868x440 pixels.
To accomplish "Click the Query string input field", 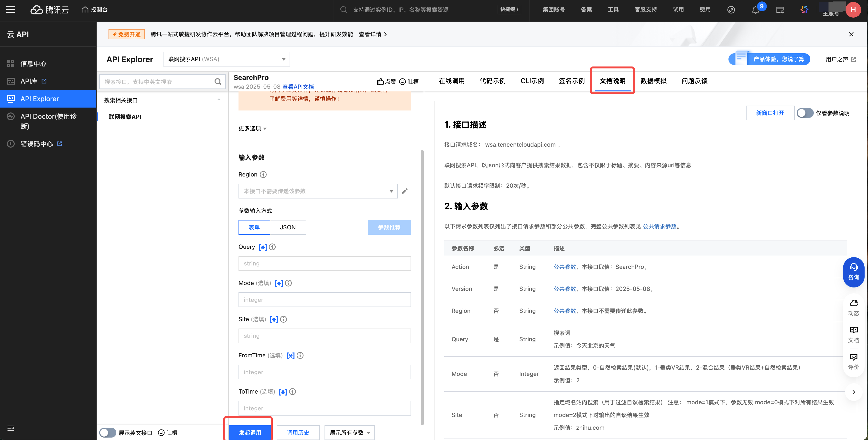I will [x=324, y=263].
